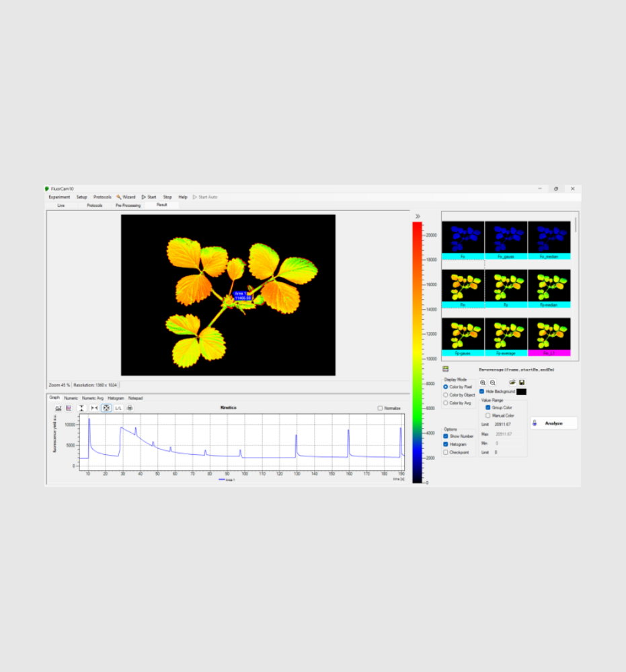Select the Color by Object radio button
Screen dimensions: 626x672
pyautogui.click(x=446, y=395)
